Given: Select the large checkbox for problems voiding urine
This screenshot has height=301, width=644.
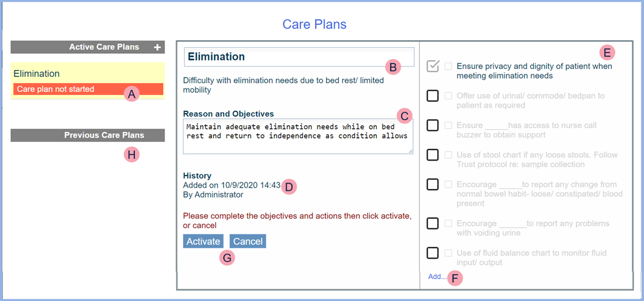Looking at the screenshot, I should tap(433, 223).
